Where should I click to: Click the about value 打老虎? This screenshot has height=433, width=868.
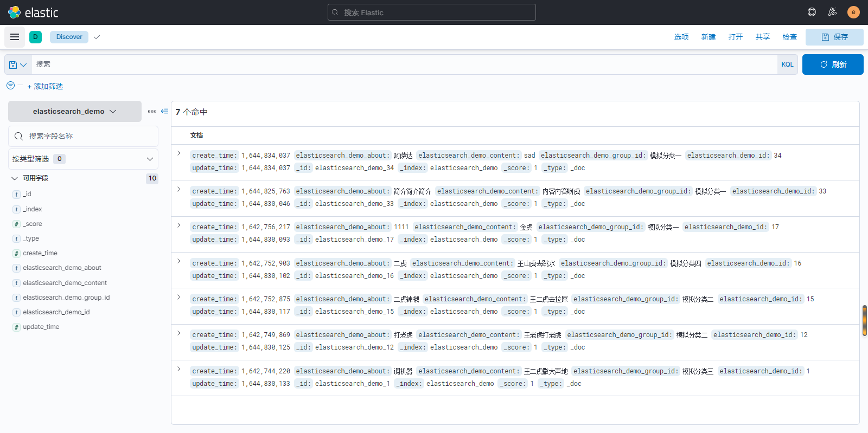pyautogui.click(x=403, y=335)
